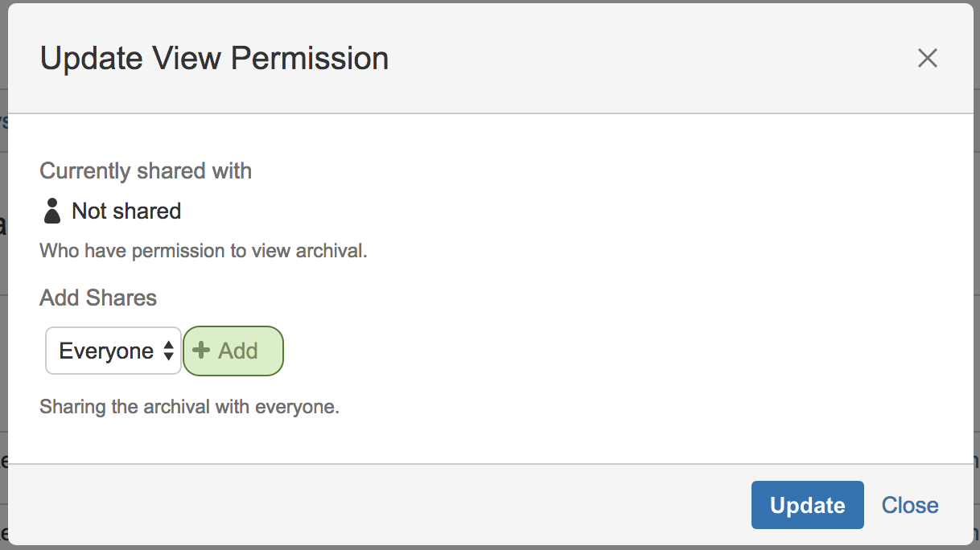Select the Not shared status text
This screenshot has height=550, width=980.
tap(126, 211)
